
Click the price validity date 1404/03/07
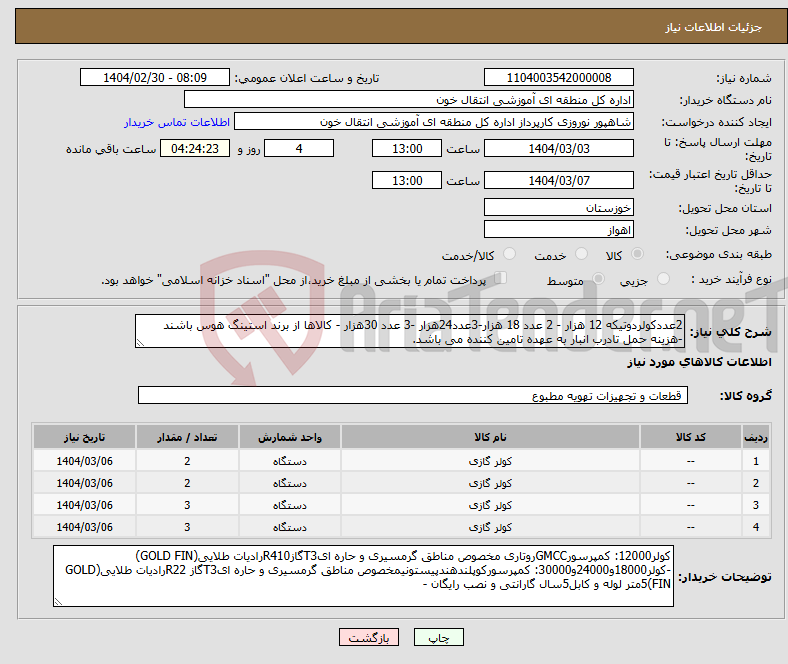click(x=558, y=180)
